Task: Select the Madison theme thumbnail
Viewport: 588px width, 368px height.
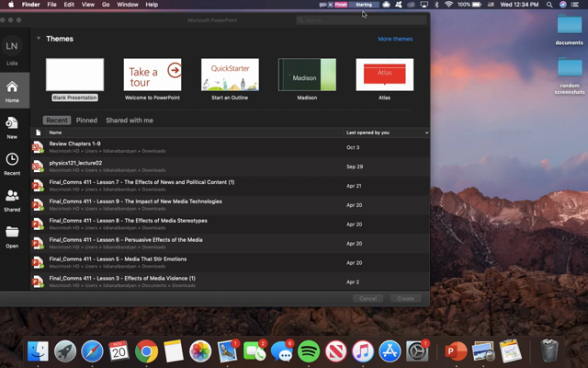Action: pyautogui.click(x=307, y=75)
